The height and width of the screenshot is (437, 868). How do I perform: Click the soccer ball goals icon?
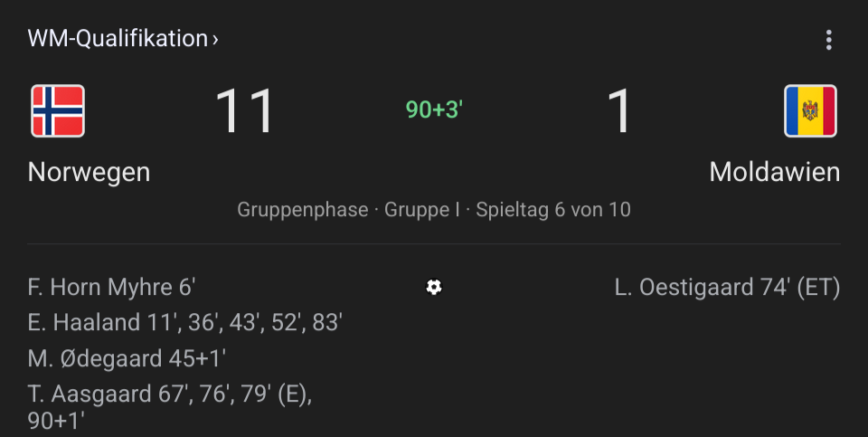tap(434, 287)
